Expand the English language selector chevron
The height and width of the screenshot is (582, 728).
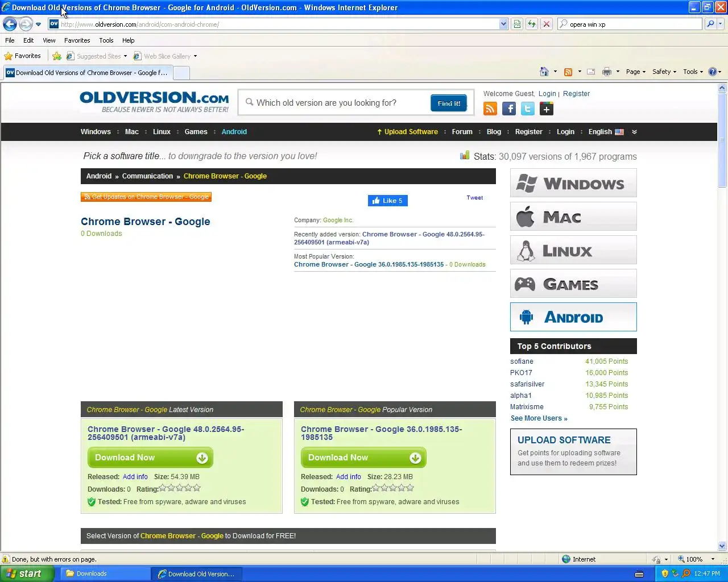tap(634, 132)
